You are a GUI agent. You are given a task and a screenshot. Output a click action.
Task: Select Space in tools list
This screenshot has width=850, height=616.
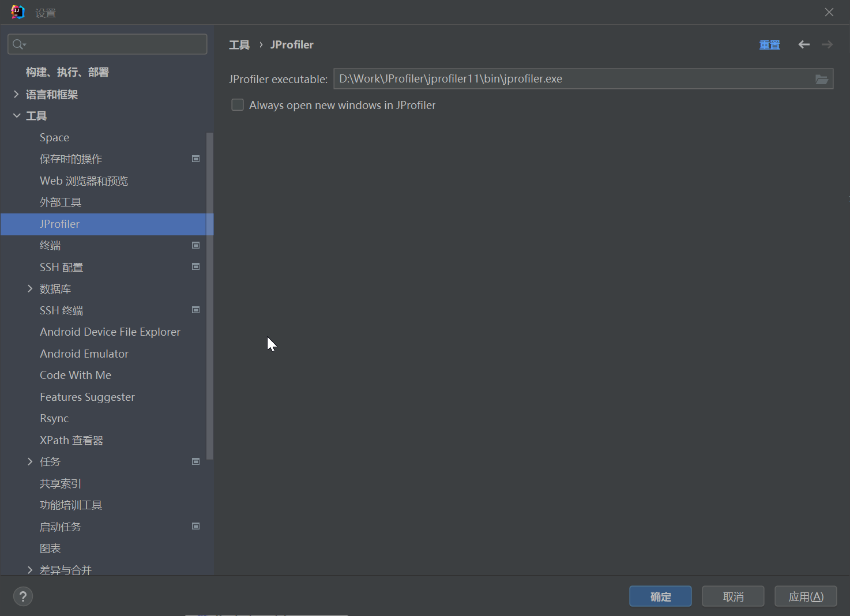pos(54,137)
